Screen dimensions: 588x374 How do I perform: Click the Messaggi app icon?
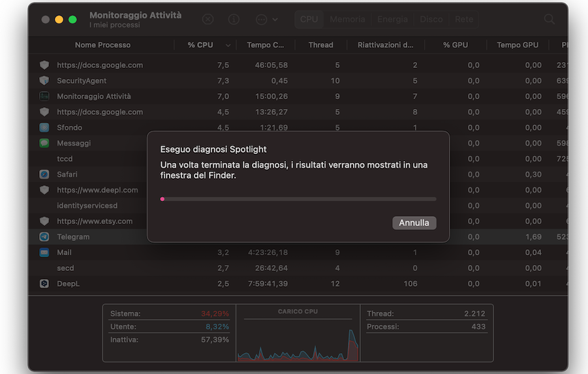44,144
